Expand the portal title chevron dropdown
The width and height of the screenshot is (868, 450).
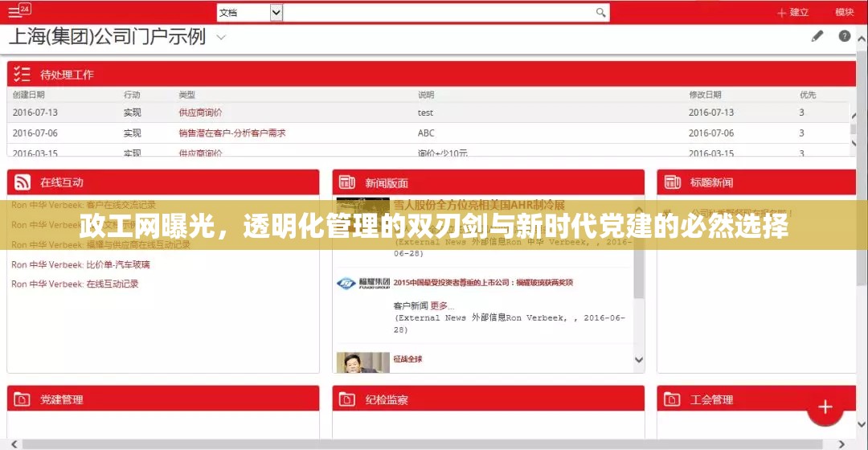coord(221,38)
